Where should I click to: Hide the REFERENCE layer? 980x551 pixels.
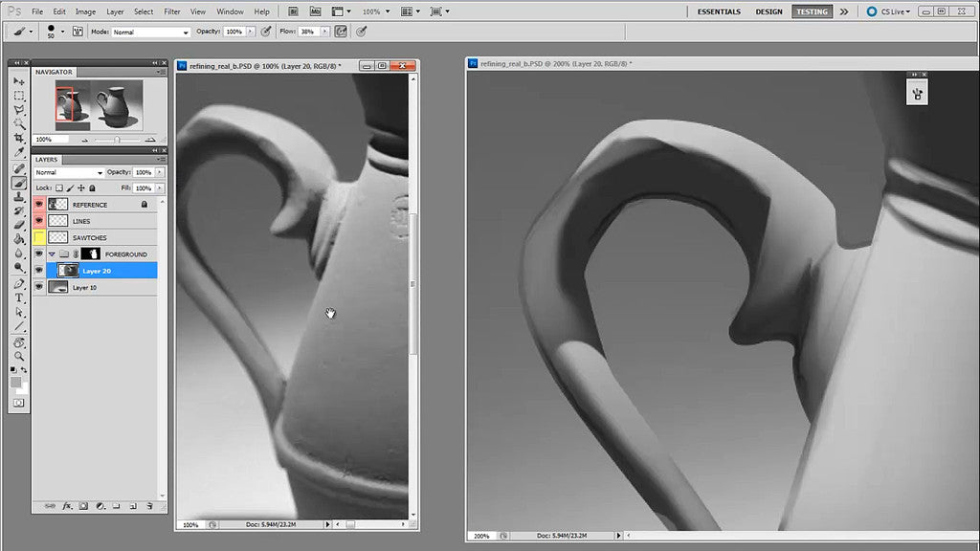(x=38, y=205)
